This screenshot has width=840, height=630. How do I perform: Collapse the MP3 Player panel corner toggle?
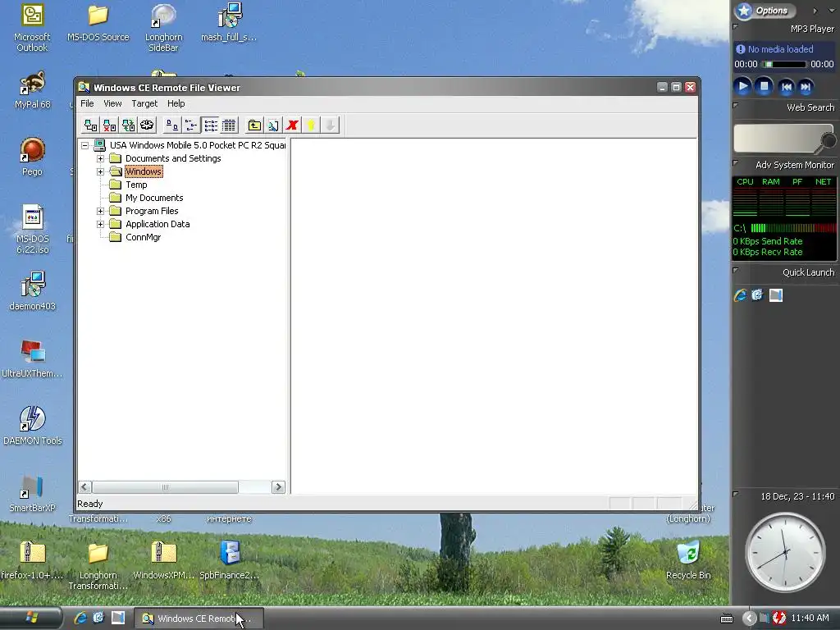tap(736, 26)
